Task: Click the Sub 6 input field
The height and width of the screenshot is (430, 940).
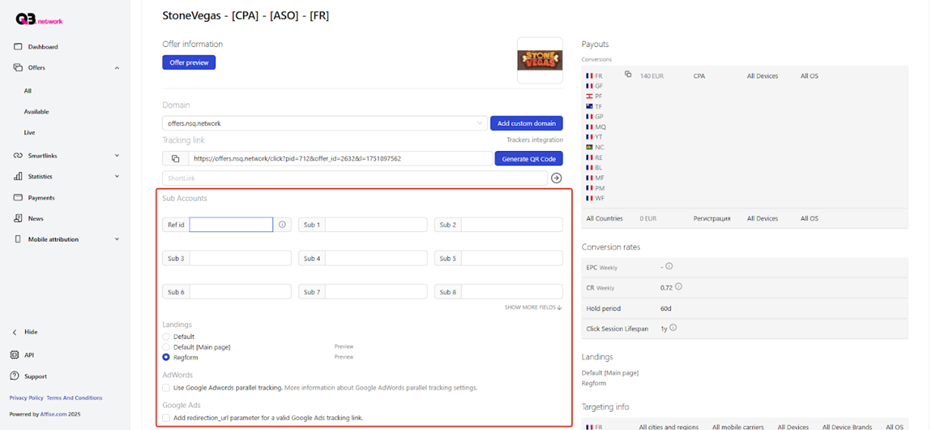Action: tap(240, 292)
